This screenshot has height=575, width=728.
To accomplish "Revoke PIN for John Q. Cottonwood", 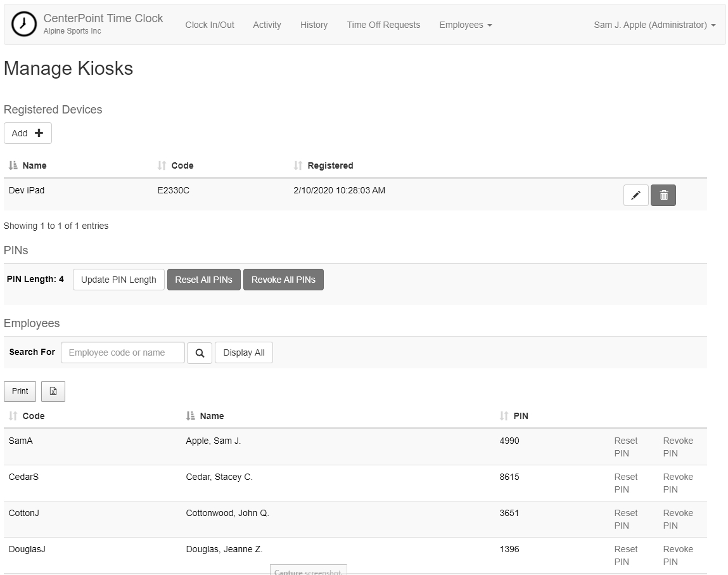I will [677, 519].
